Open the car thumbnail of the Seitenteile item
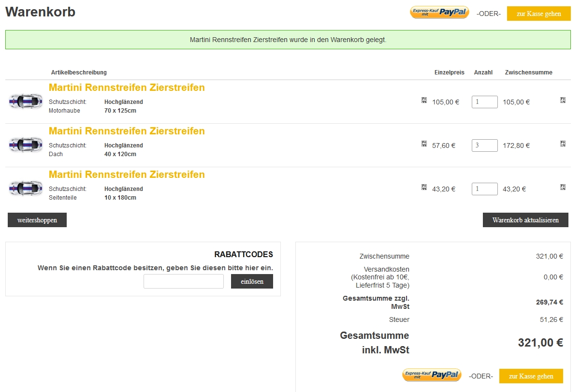Viewport: 581px width, 392px height. click(x=26, y=188)
